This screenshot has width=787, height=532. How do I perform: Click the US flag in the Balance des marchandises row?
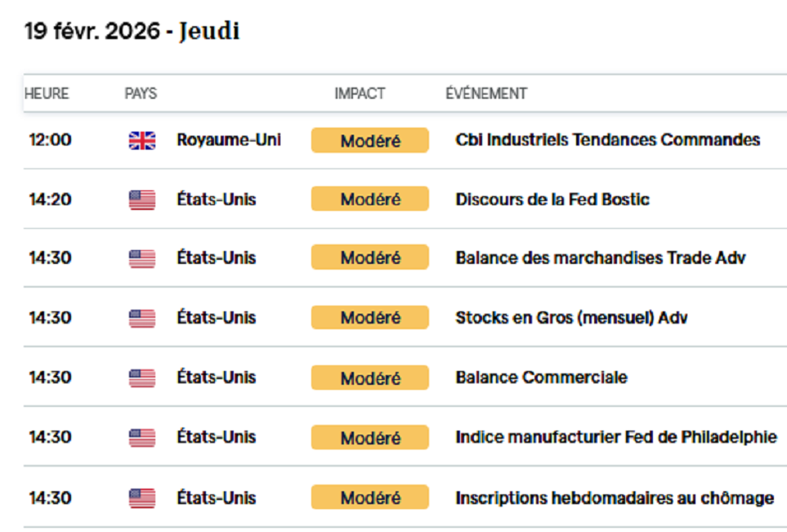(x=142, y=258)
